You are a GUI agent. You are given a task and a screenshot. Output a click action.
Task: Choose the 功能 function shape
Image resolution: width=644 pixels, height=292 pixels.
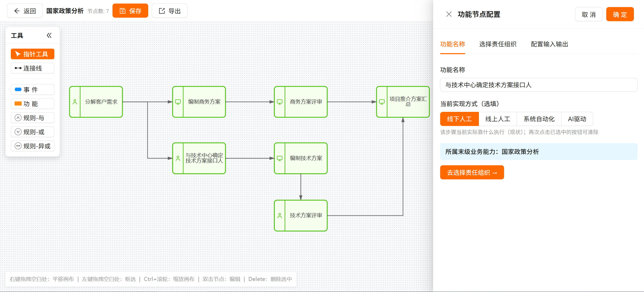32,104
